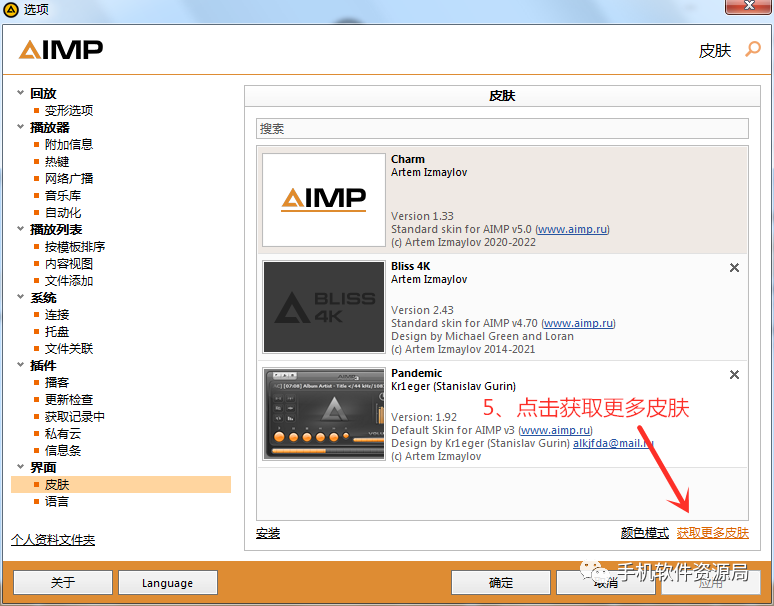The image size is (774, 606).
Task: Open the 连接 settings page
Action: tap(57, 314)
